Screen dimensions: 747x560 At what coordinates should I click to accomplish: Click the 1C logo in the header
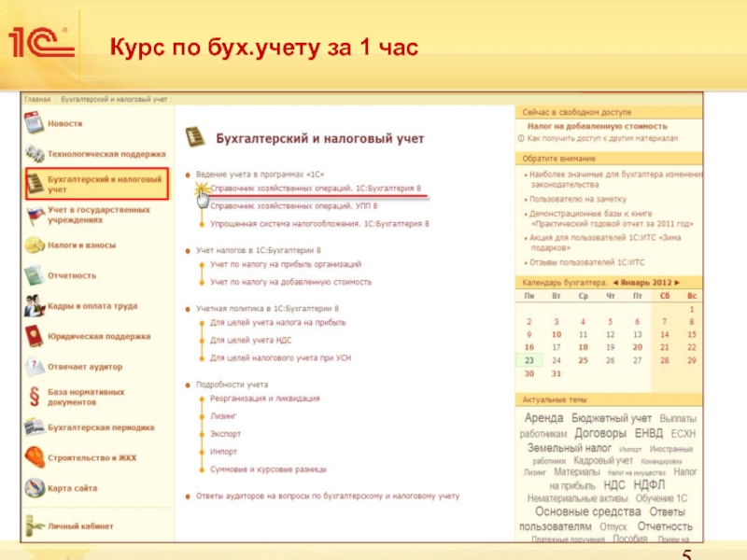point(41,43)
